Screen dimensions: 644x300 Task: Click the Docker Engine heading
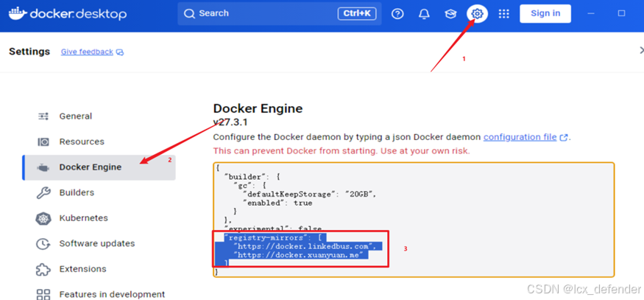pyautogui.click(x=258, y=108)
